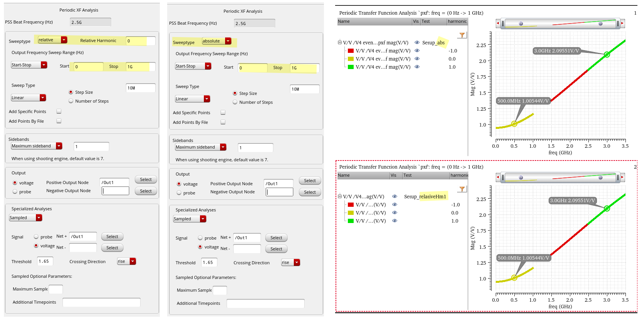644x321 pixels.
Task: Open trace filter in Setup_relativeHm1 plot
Action: 462,189
